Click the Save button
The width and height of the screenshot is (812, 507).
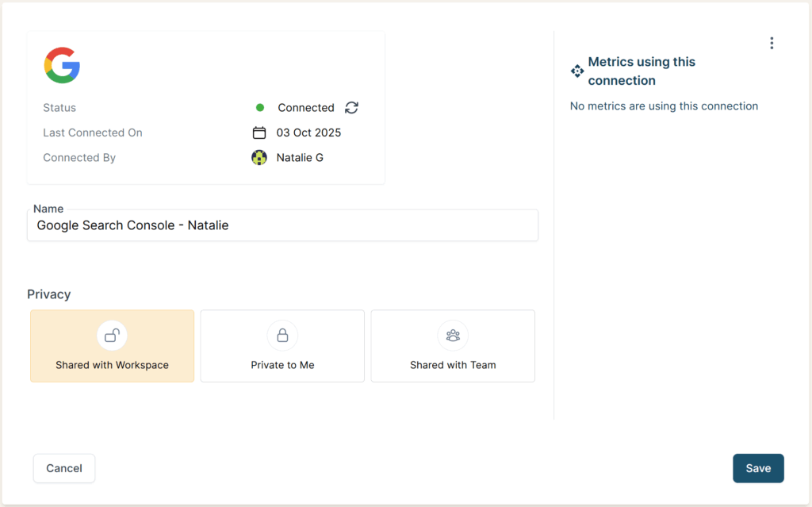tap(758, 468)
